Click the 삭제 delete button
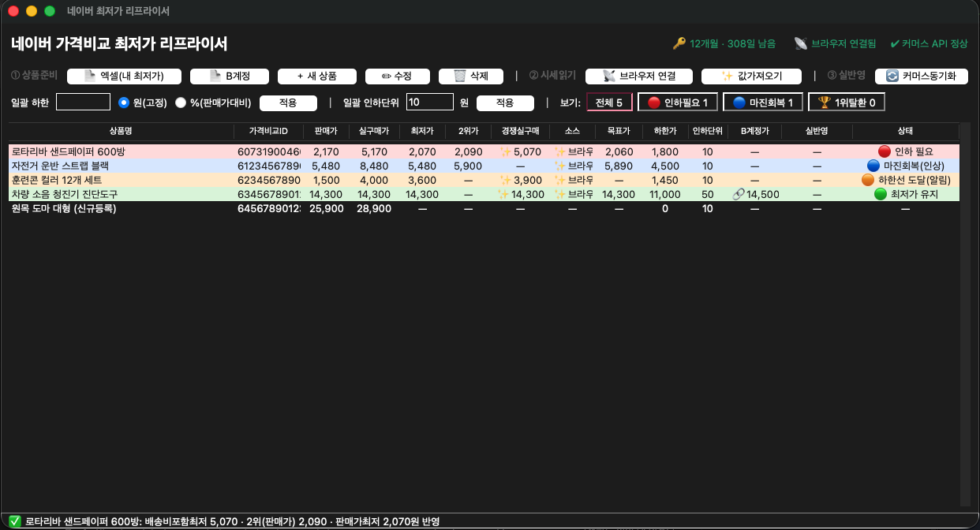 coord(471,76)
